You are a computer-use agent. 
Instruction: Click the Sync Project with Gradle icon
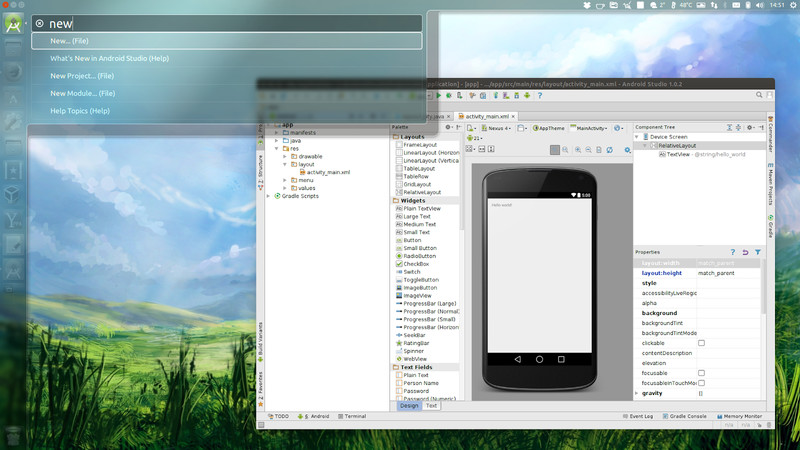[495, 95]
